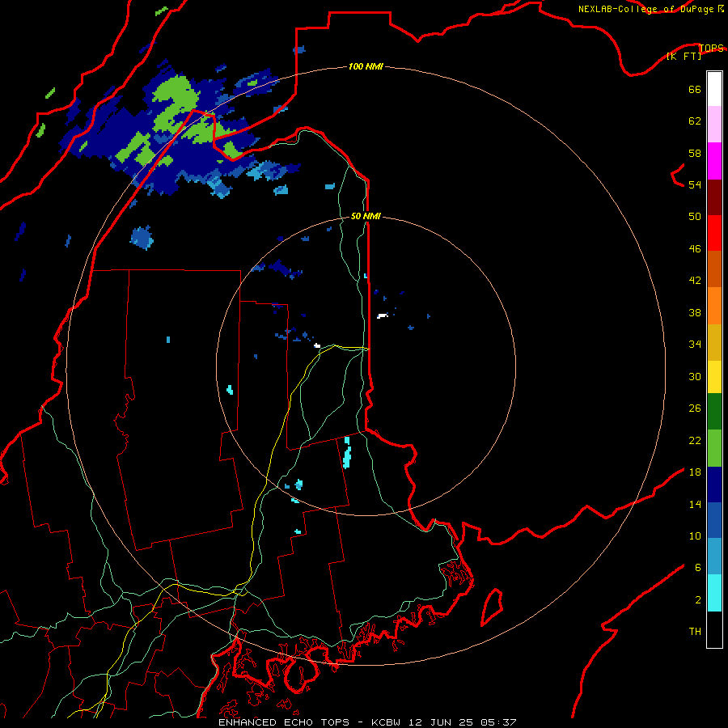Click the legend value 14
The width and height of the screenshot is (728, 728).
(x=695, y=504)
